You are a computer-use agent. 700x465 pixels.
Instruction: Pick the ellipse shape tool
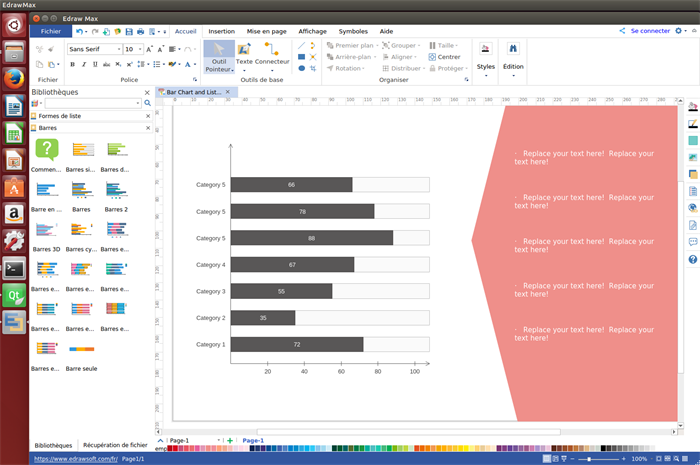(301, 68)
